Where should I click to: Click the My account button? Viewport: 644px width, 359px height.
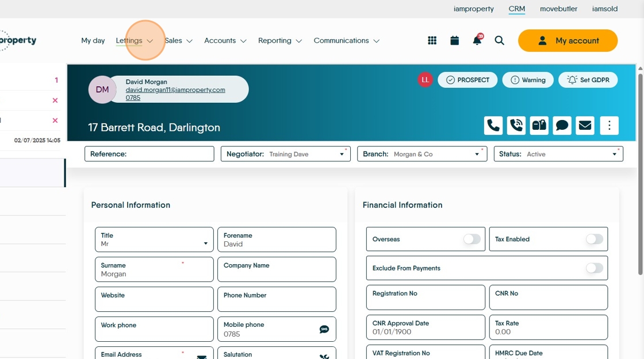568,41
